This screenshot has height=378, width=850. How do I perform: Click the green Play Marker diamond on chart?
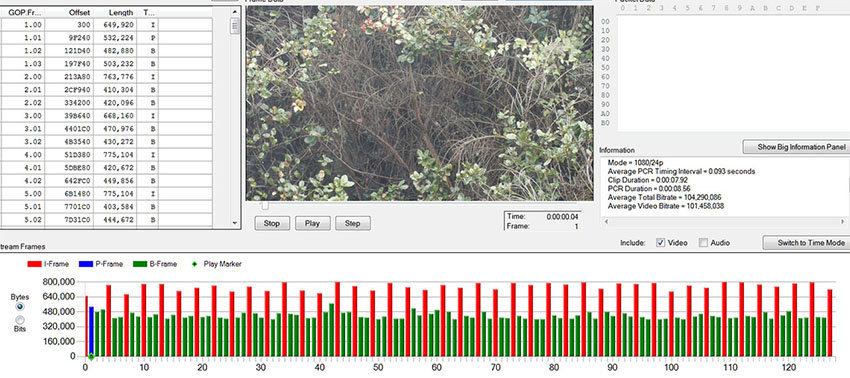(91, 356)
